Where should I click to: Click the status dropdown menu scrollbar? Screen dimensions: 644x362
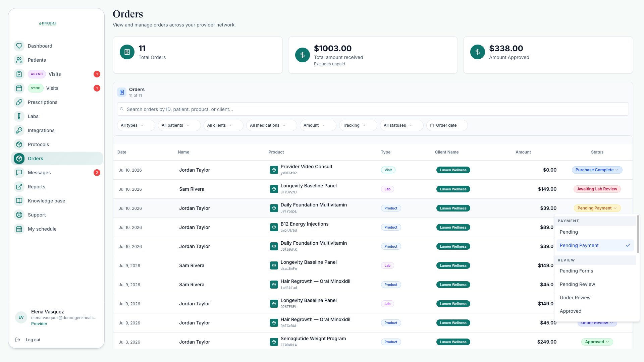pos(638,235)
